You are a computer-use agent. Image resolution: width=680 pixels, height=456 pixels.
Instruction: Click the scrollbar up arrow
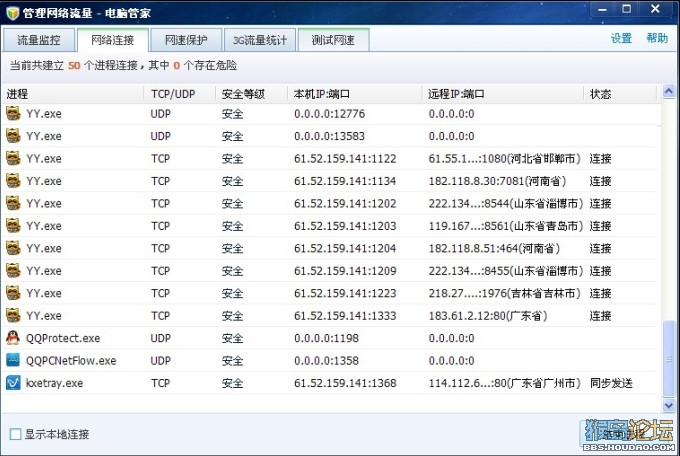coord(669,92)
